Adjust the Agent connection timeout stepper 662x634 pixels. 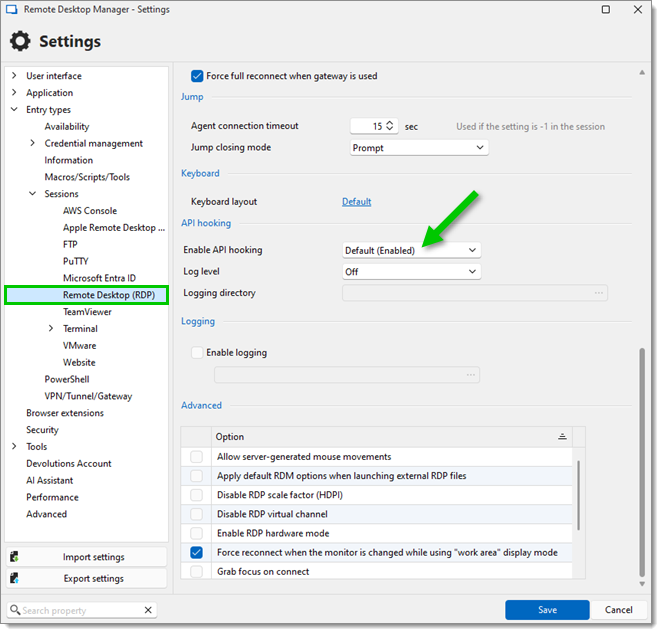pyautogui.click(x=392, y=126)
